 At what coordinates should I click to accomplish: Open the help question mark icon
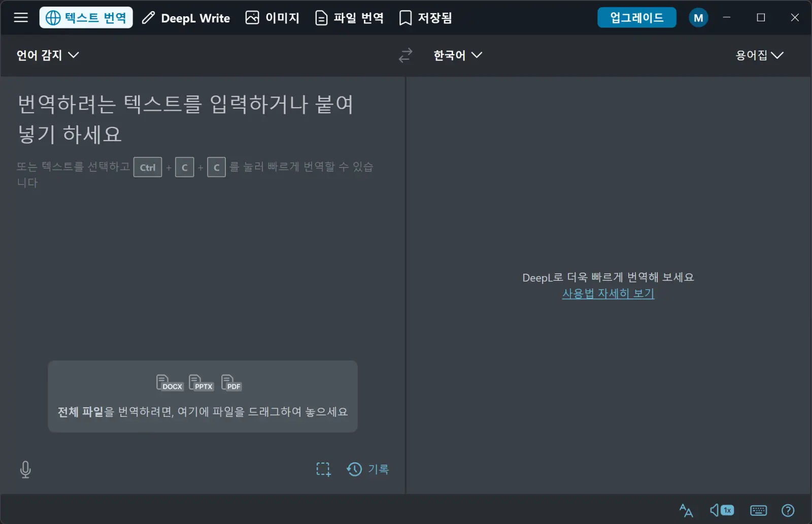click(x=788, y=510)
